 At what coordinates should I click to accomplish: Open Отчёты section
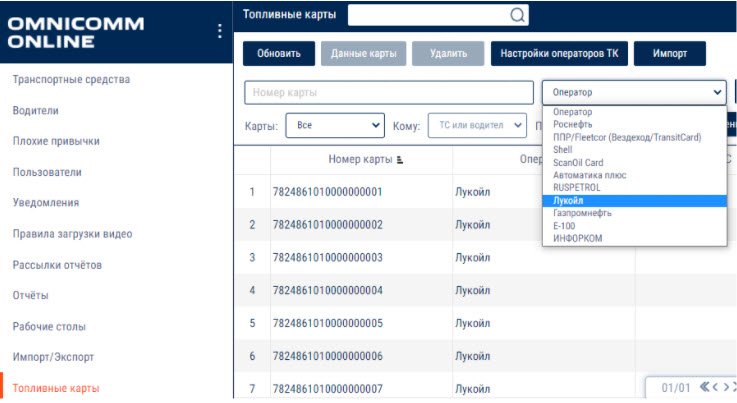31,295
